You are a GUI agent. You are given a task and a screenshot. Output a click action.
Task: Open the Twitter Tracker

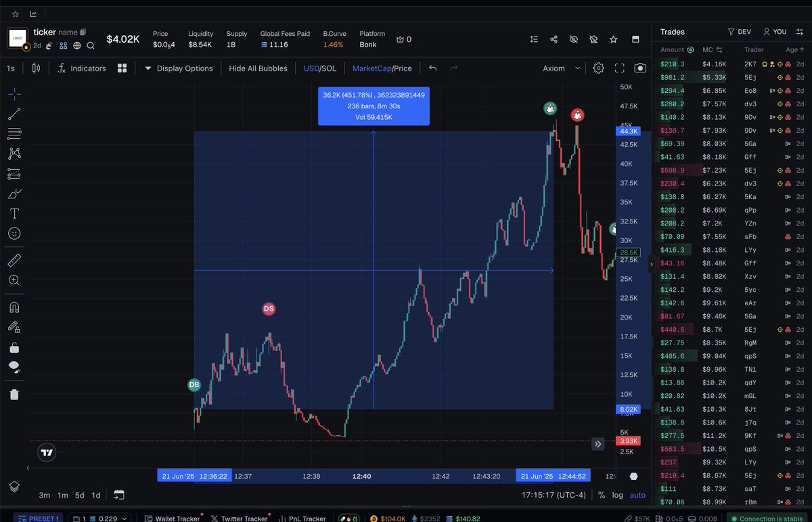[240, 518]
